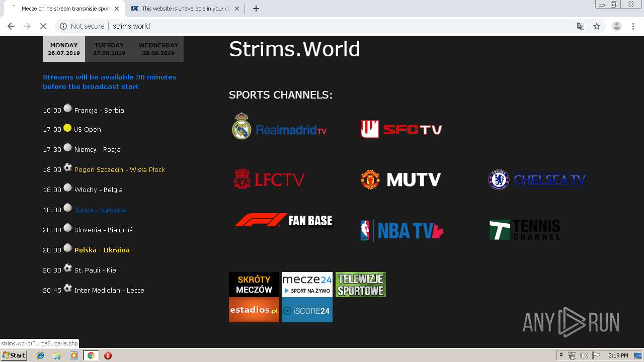Open the LFCTV channel logo
The width and height of the screenshot is (644, 362).
tap(269, 179)
